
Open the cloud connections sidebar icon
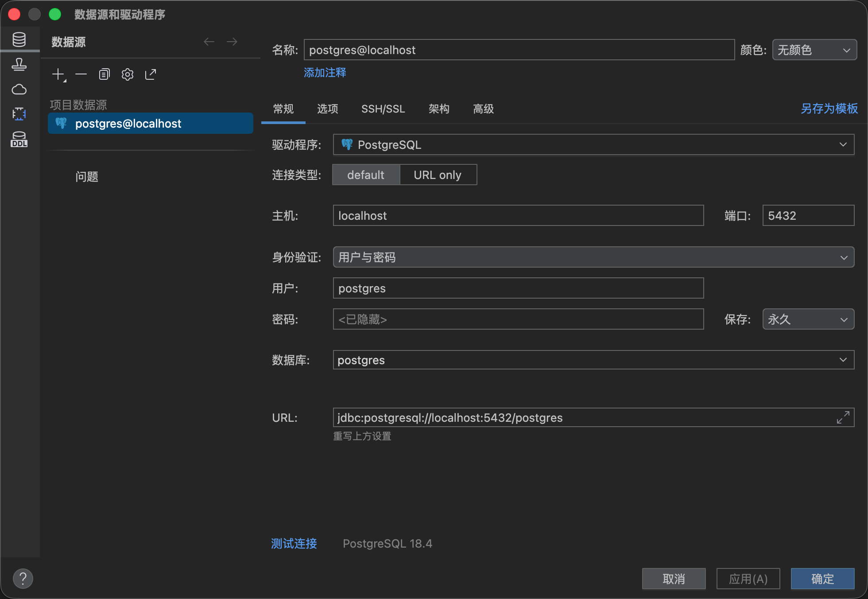click(19, 89)
